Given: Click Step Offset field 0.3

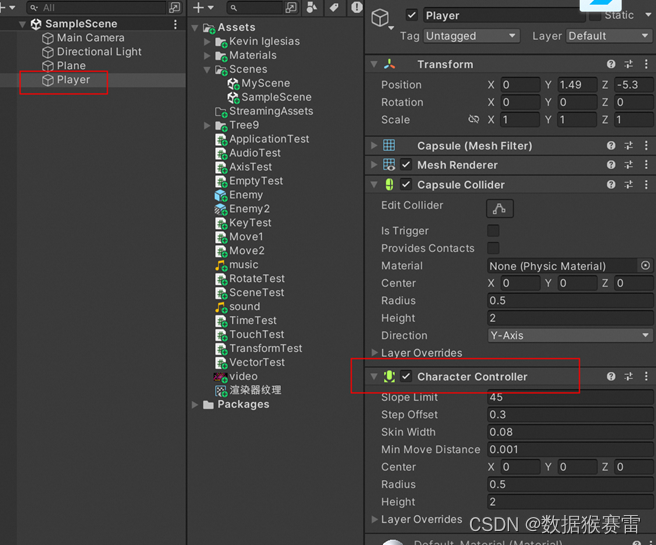Looking at the screenshot, I should tap(570, 415).
